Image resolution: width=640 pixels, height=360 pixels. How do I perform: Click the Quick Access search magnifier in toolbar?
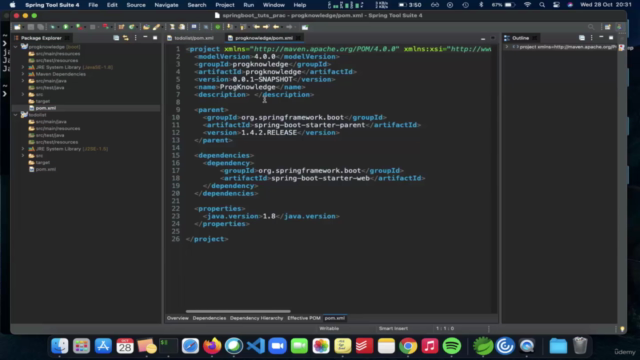pos(591,27)
